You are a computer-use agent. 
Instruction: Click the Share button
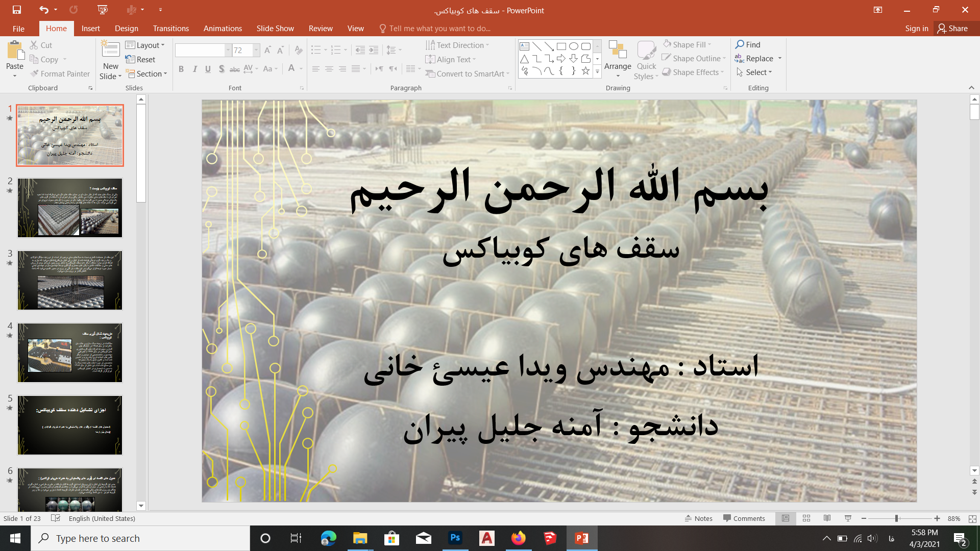[x=952, y=29]
